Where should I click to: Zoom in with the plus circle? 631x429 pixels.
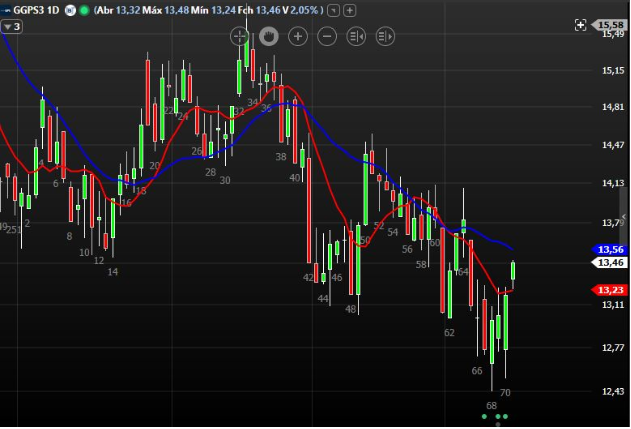298,37
